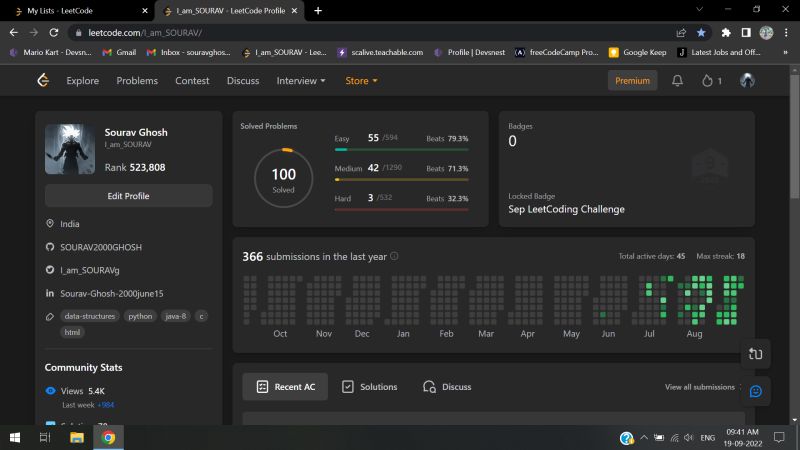This screenshot has height=450, width=800.
Task: Bookmark this page with the star icon
Action: pyautogui.click(x=702, y=32)
